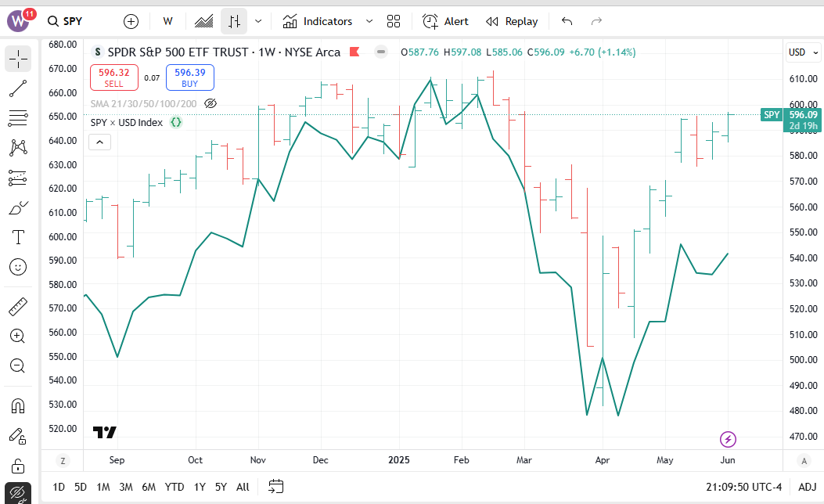Select the crosshair cursor tool
Screen dimensions: 824x504
[x=18, y=59]
